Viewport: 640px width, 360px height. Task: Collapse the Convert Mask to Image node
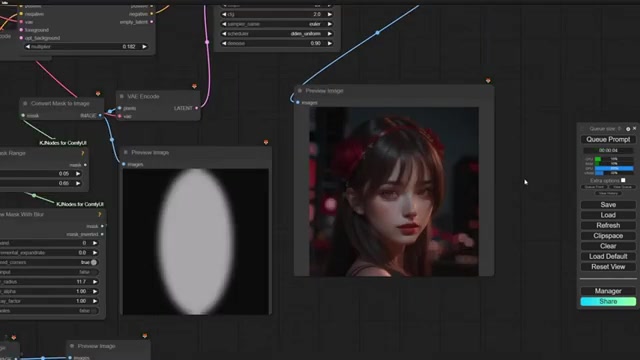25,104
